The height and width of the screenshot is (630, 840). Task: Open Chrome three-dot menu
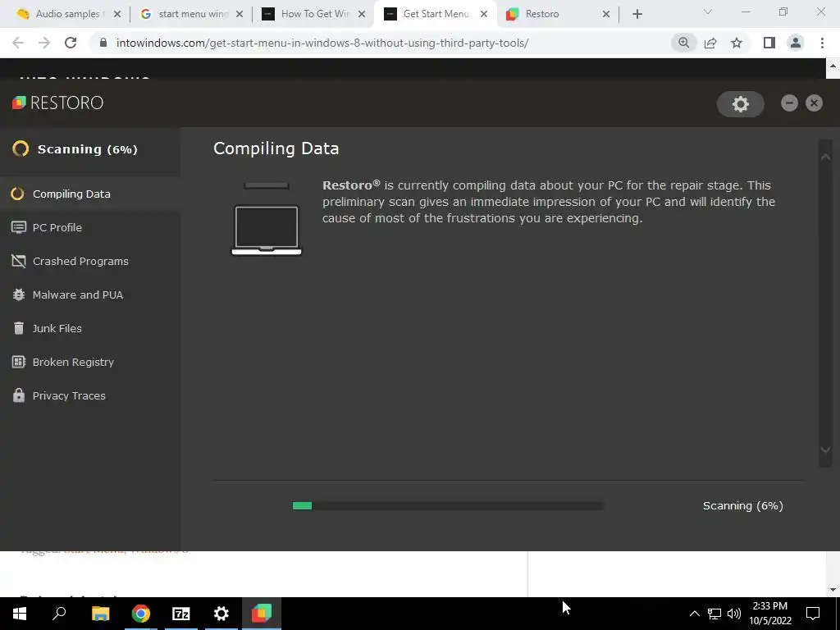coord(822,43)
